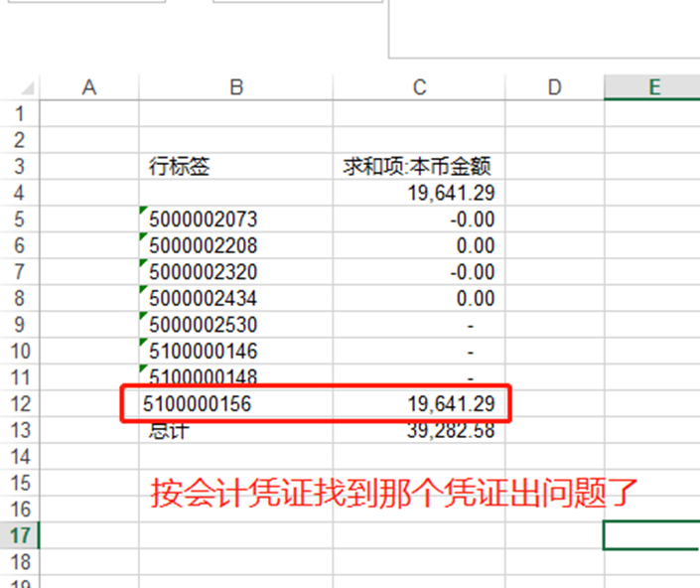The height and width of the screenshot is (588, 700).
Task: Click column C header
Action: click(x=419, y=87)
